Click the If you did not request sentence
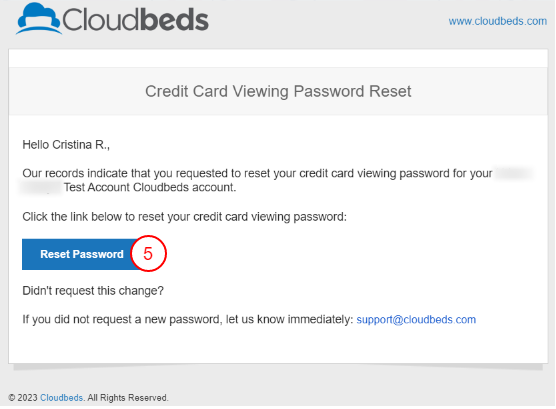 188,320
